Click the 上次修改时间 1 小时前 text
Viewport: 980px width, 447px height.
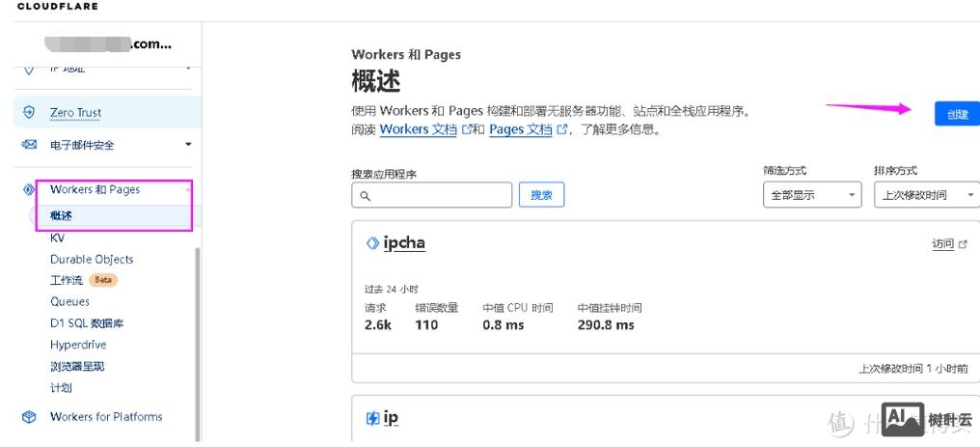click(x=913, y=369)
